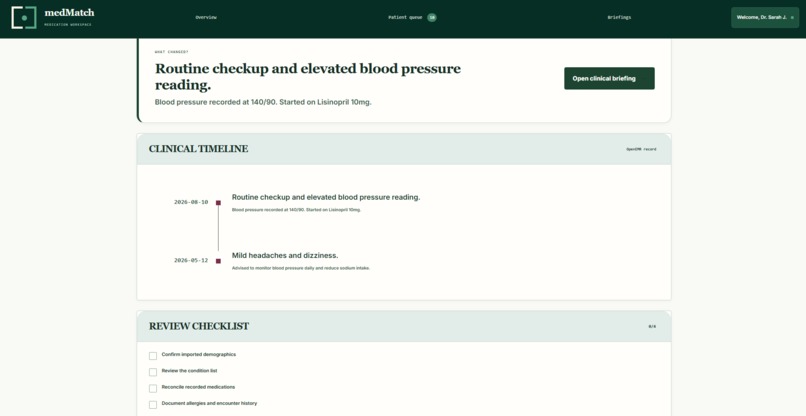Check 'Confirm imported demographics'
806x416 pixels.
tap(153, 356)
